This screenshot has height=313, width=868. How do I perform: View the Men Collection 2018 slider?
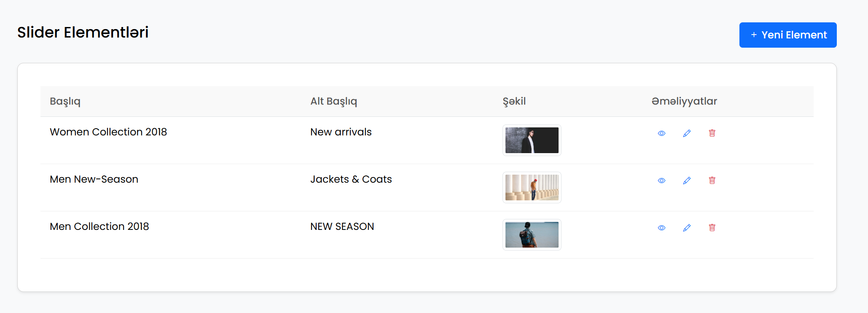(661, 228)
